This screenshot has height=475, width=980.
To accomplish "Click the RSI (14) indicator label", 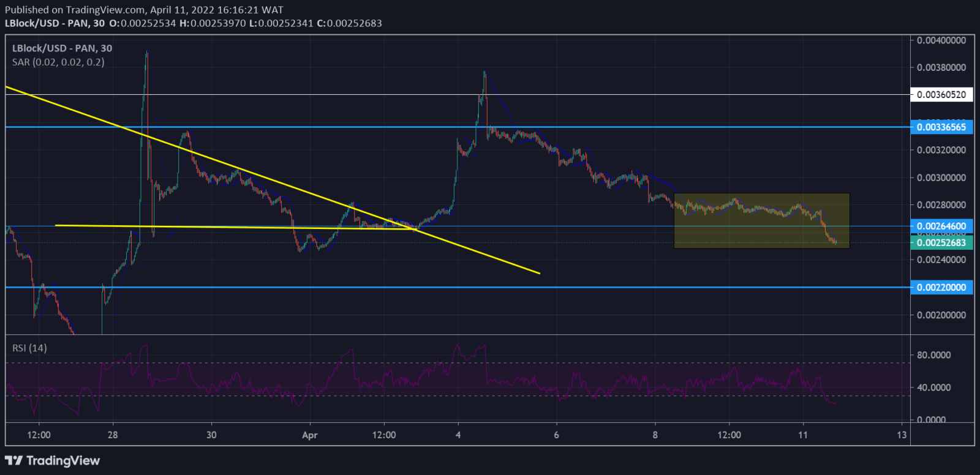I will [29, 348].
